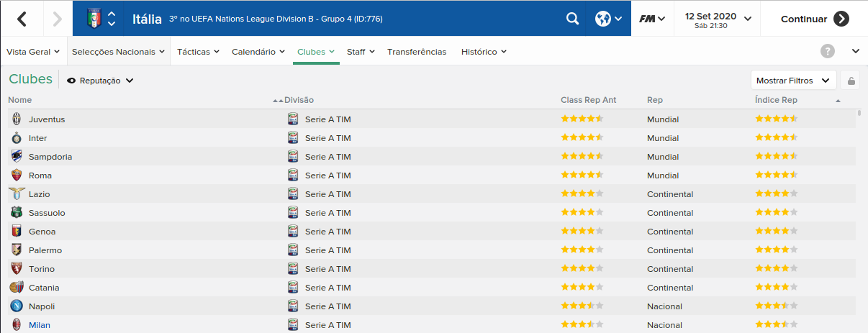This screenshot has height=333, width=868.
Task: Open the Transferências tab
Action: coord(417,52)
